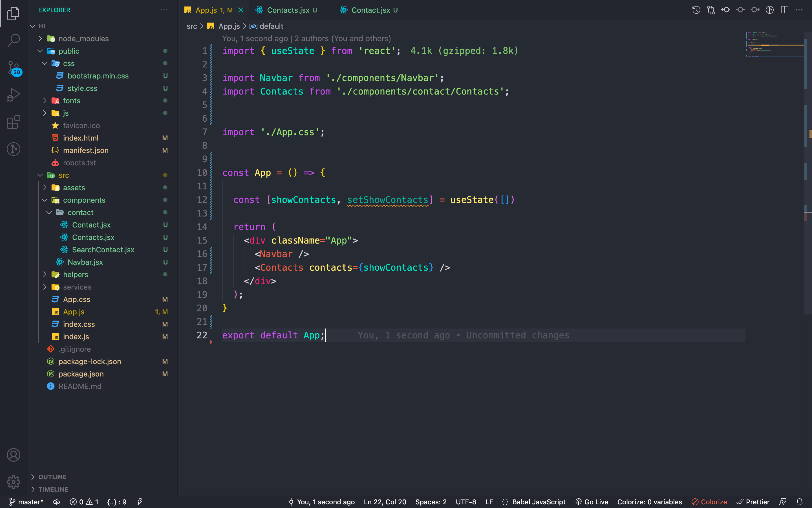Image resolution: width=812 pixels, height=508 pixels.
Task: Open previous revision changes icon
Action: point(726,10)
